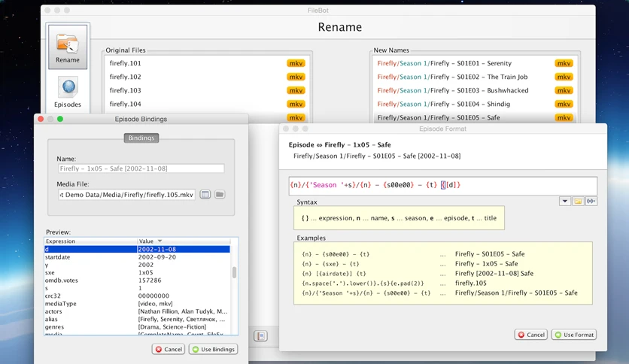Open bindings editor icon in Episode Format
Image resolution: width=629 pixels, height=364 pixels.
(591, 202)
